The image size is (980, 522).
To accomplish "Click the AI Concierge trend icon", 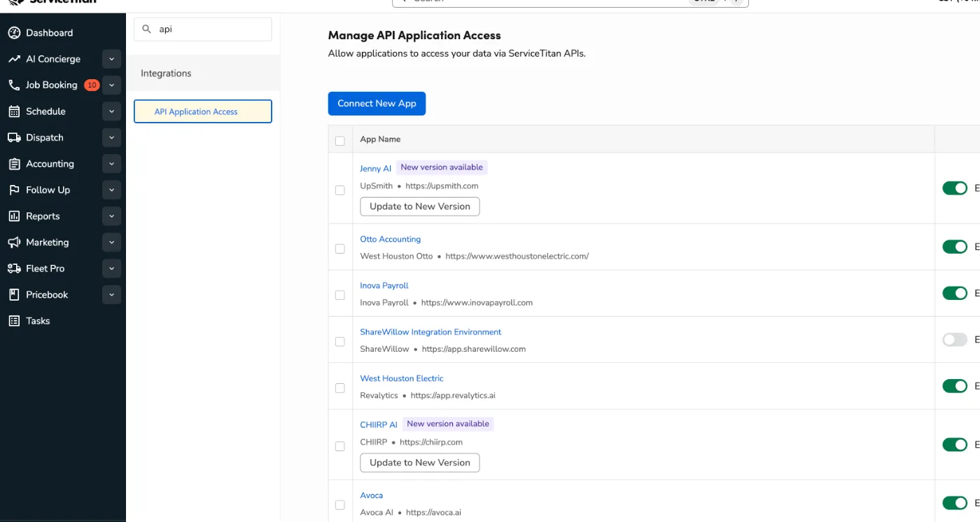I will pyautogui.click(x=14, y=59).
